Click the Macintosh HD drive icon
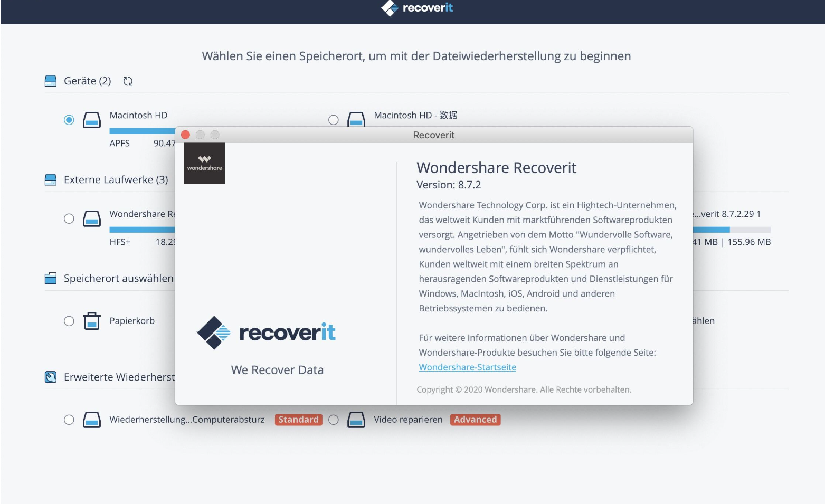Screen dimensions: 825x504 pos(92,120)
